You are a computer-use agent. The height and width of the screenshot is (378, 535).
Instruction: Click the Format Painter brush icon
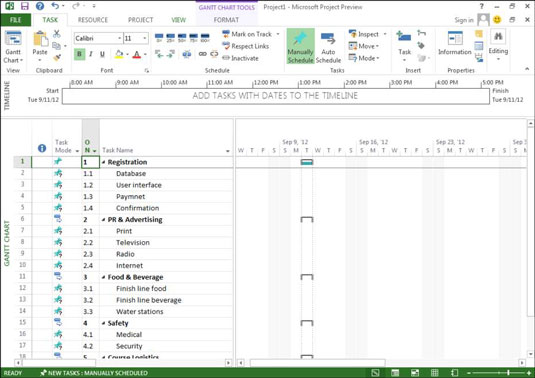[57, 57]
